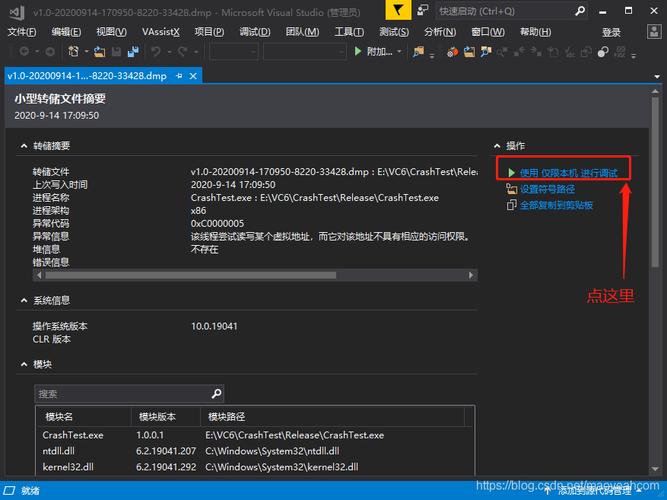Click the status bar ready icon
Image resolution: width=667 pixels, height=500 pixels.
pyautogui.click(x=9, y=491)
